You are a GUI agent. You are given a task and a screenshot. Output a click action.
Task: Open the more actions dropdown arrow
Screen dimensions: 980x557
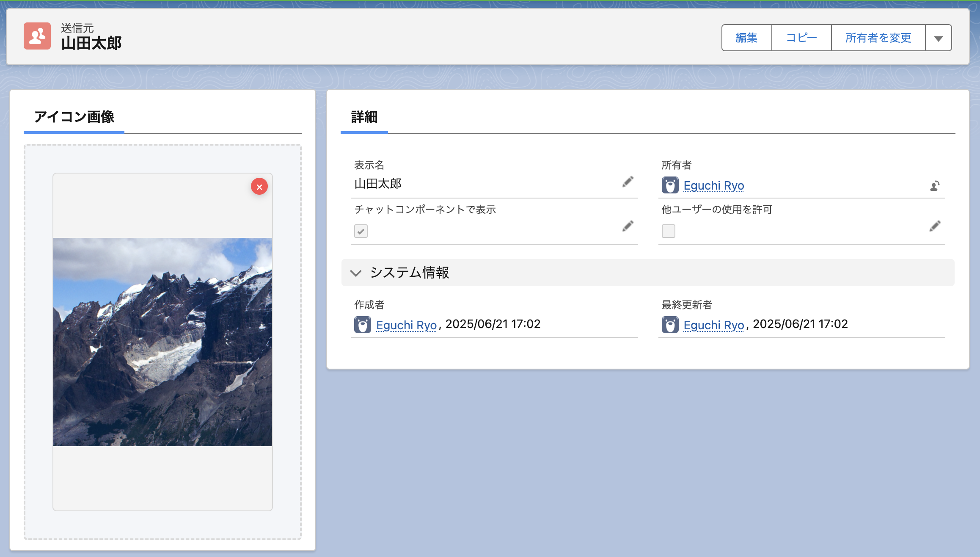(x=938, y=38)
